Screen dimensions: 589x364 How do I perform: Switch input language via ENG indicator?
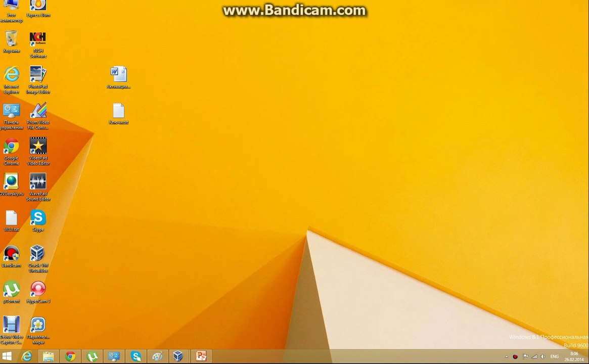tap(555, 356)
